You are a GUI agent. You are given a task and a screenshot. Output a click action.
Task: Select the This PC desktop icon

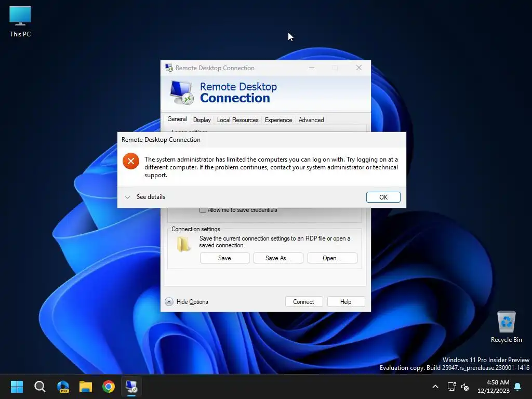click(x=20, y=22)
